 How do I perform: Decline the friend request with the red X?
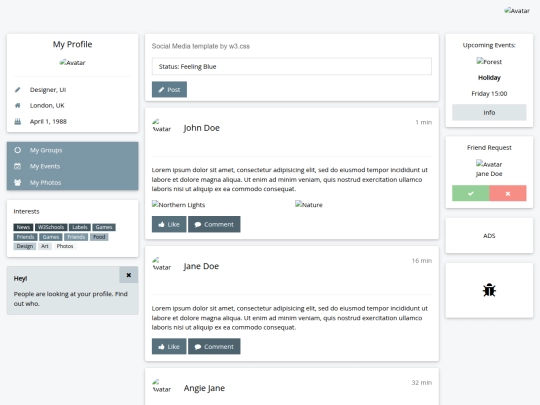tap(508, 193)
